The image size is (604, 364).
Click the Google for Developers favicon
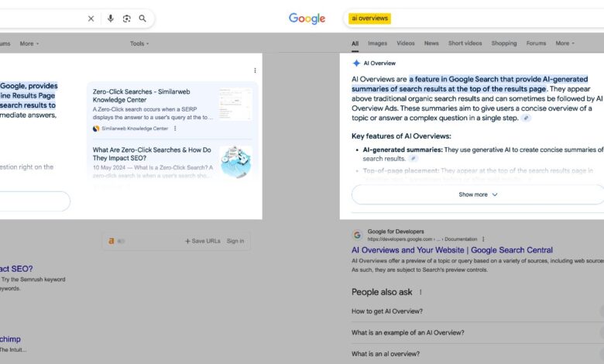pos(357,235)
